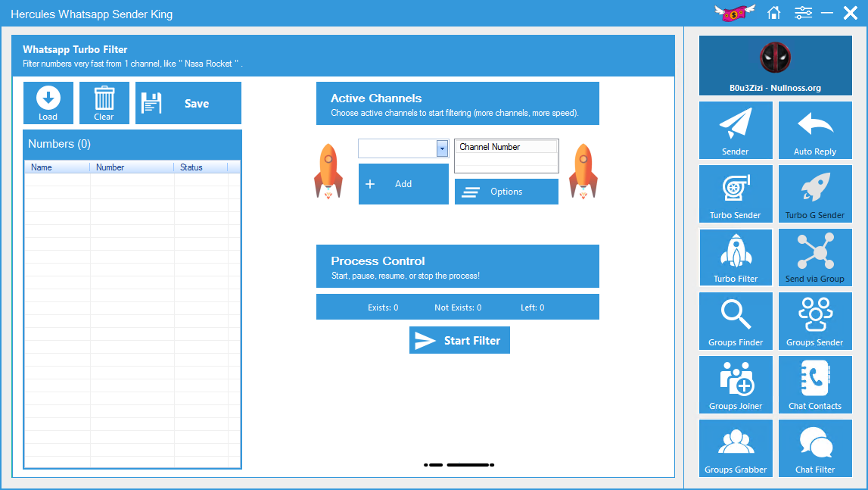Open the Groups Sender tool
The height and width of the screenshot is (490, 868).
click(815, 322)
